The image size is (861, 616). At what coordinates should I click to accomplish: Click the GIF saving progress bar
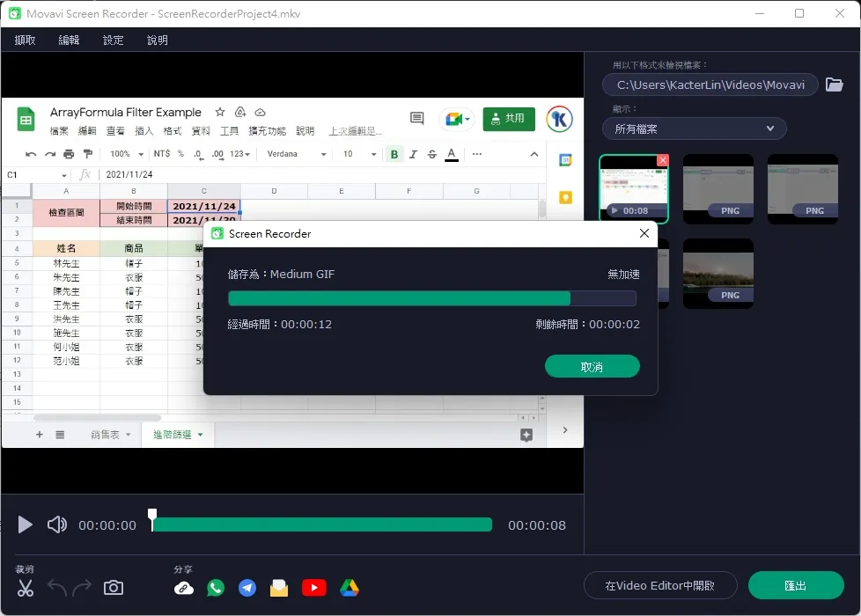pos(432,298)
